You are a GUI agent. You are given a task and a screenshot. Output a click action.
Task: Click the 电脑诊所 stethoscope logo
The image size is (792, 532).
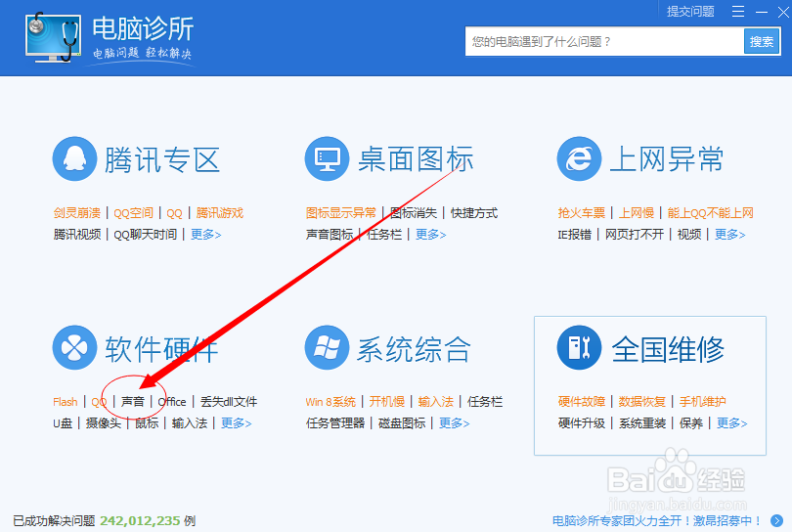54,37
